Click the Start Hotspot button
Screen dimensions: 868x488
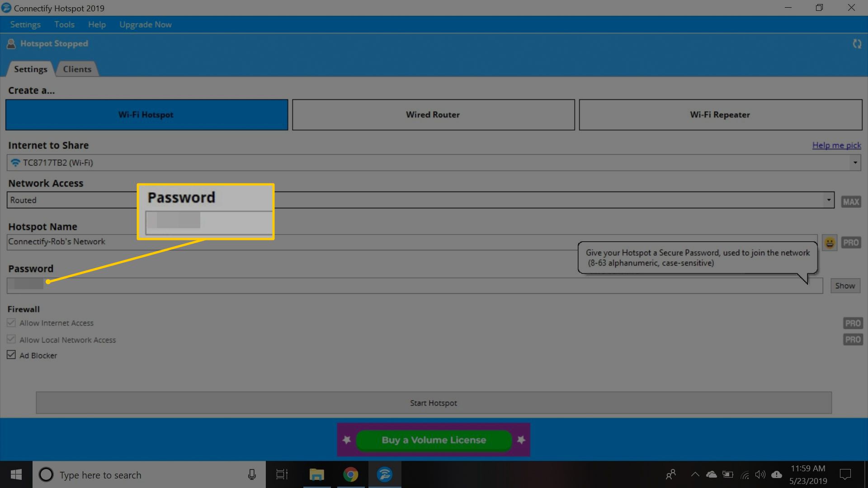(x=434, y=403)
